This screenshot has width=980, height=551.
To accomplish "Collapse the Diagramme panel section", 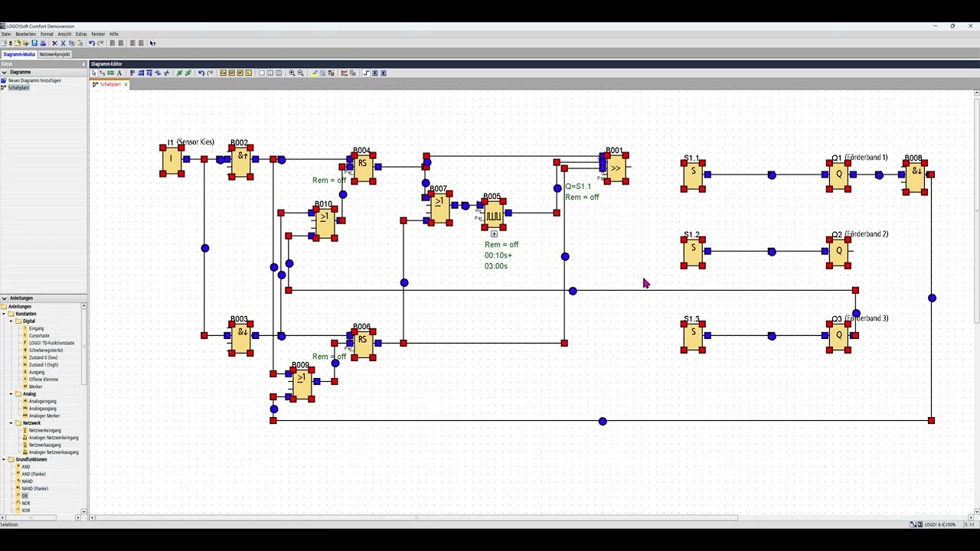I will tap(4, 72).
